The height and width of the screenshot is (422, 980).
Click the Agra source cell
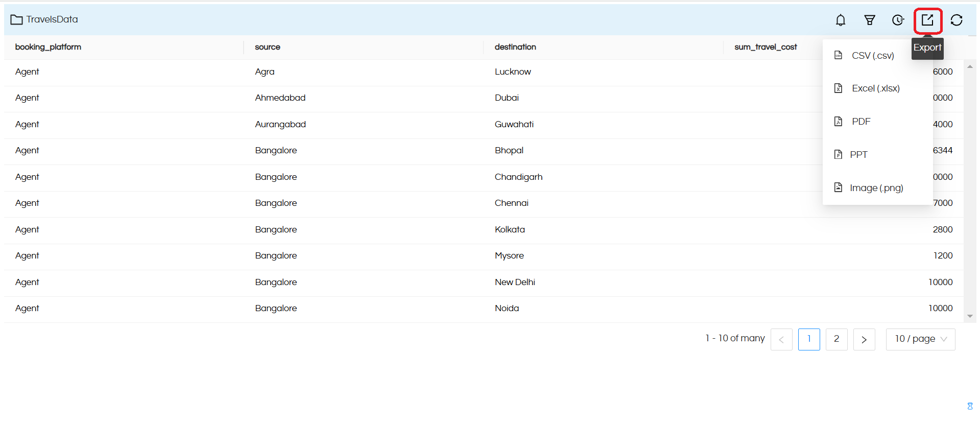click(x=265, y=72)
